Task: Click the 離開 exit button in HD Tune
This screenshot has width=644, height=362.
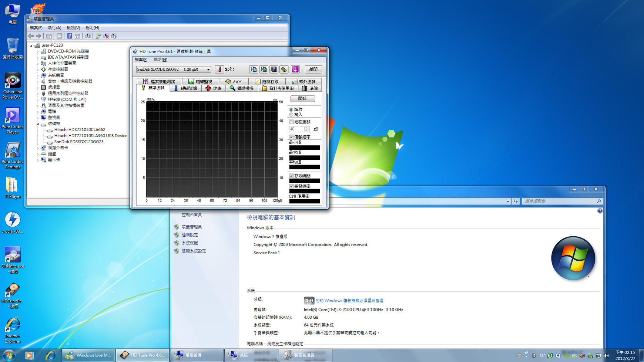Action: point(313,70)
